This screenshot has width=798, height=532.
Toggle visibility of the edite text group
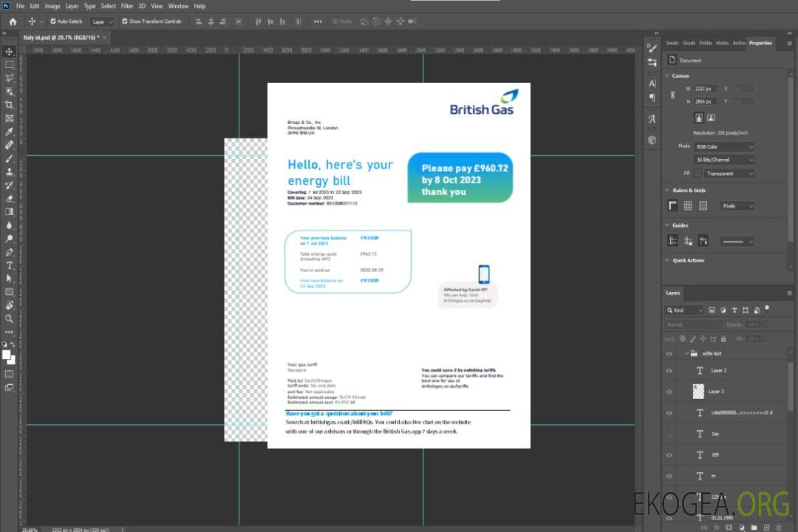click(669, 353)
